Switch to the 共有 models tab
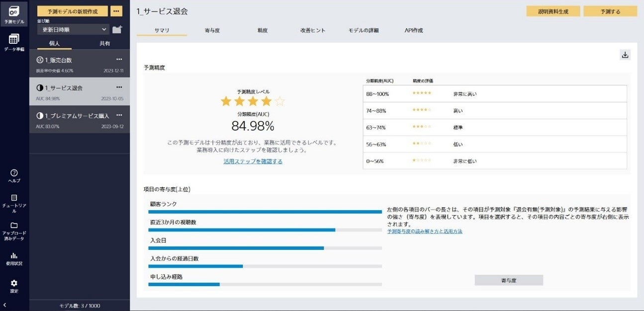This screenshot has width=644, height=311. pyautogui.click(x=104, y=44)
